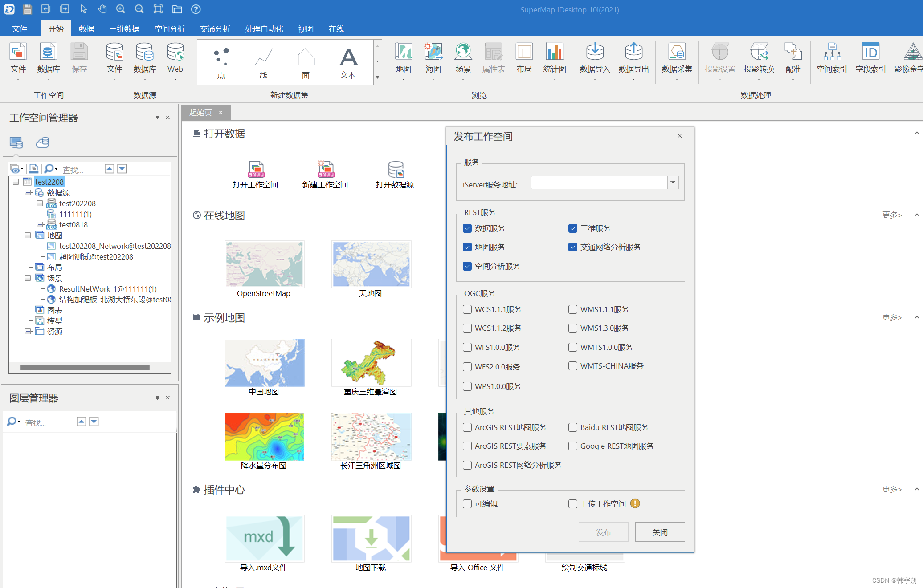Expand the test0818 datasource node
923x588 pixels.
pyautogui.click(x=40, y=224)
